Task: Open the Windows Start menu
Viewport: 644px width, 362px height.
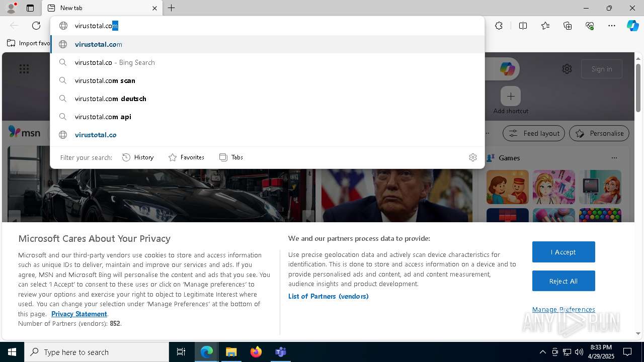Action: [12, 352]
